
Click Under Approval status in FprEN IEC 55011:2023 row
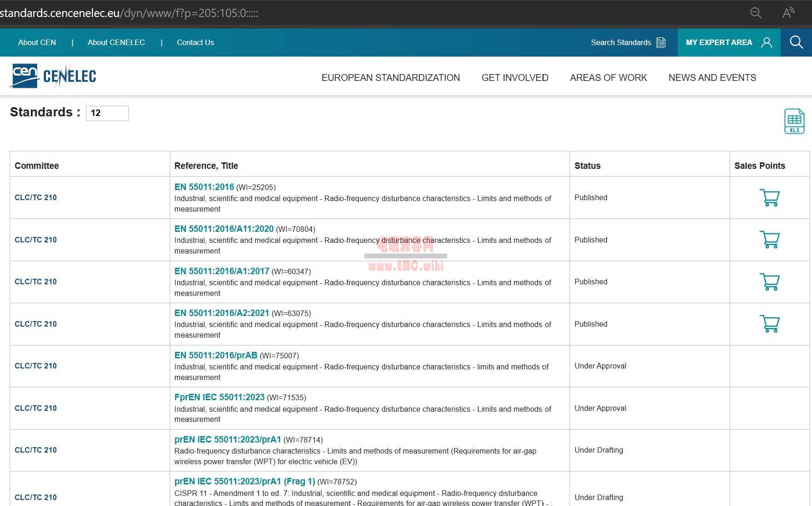click(x=600, y=408)
